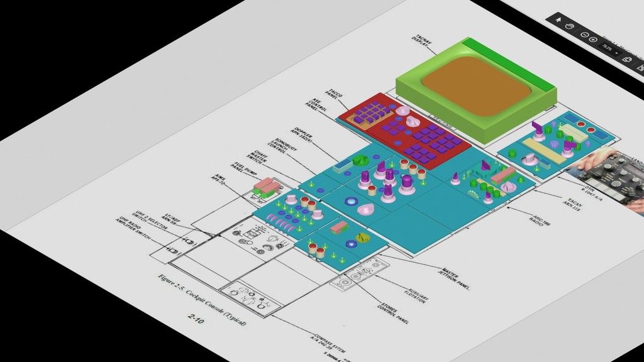
Task: Click the STORES CONTROL PANEL label
Action: tap(394, 312)
